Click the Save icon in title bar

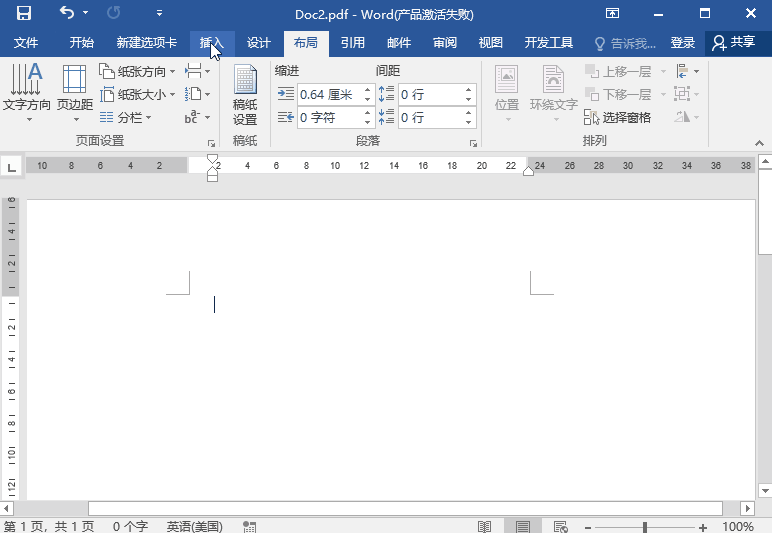pyautogui.click(x=24, y=13)
